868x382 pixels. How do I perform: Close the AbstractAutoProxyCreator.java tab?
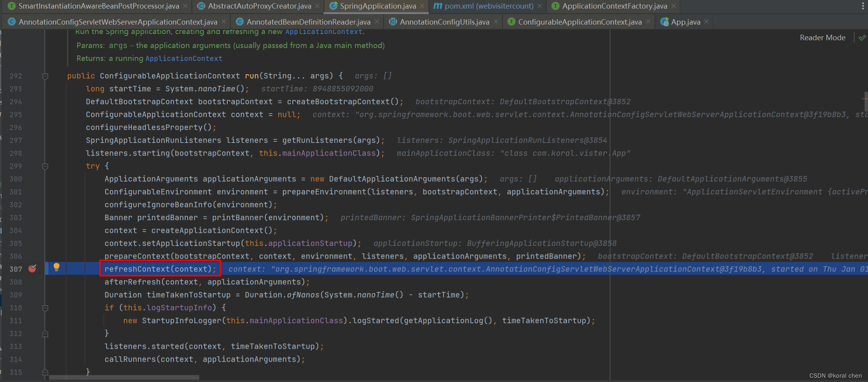[317, 6]
